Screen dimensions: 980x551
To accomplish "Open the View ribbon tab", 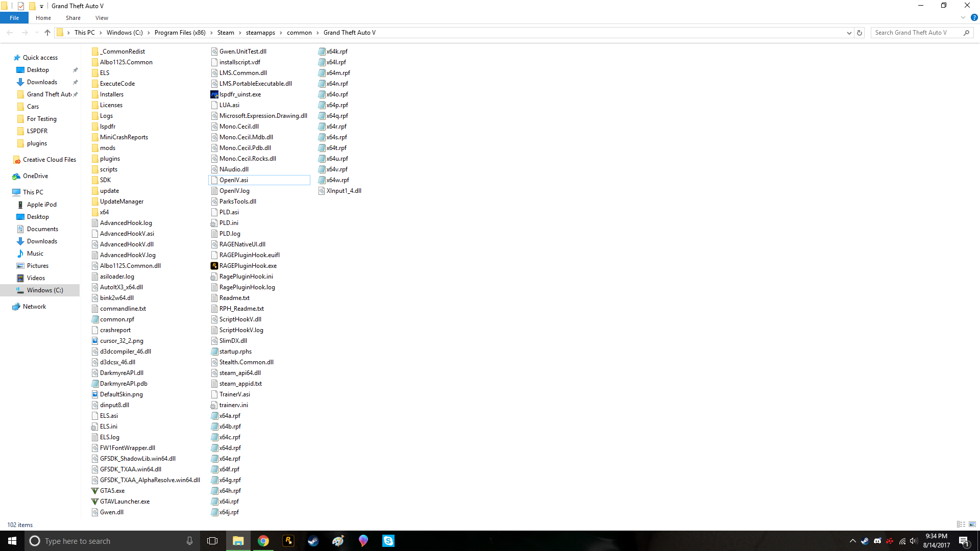I will (102, 18).
